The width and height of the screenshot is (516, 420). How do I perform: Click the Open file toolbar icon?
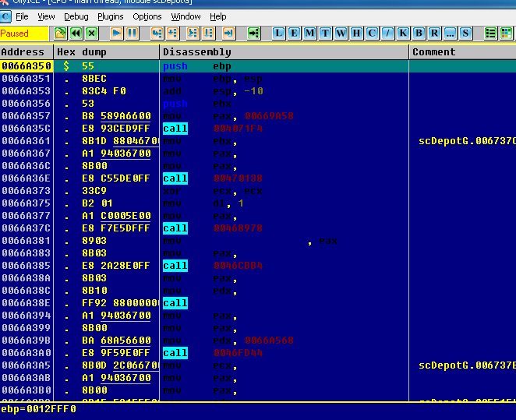(x=60, y=34)
